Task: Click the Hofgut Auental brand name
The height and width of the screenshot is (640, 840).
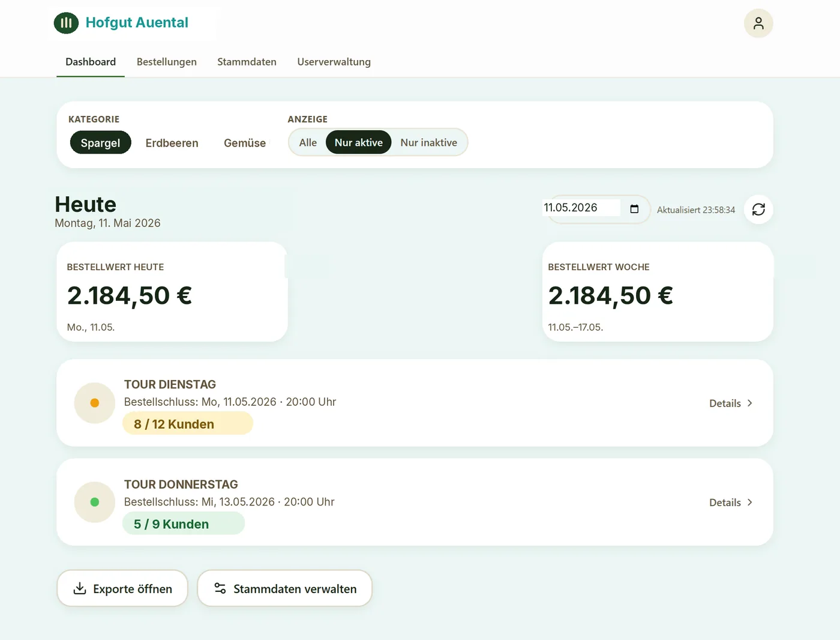Action: tap(137, 22)
